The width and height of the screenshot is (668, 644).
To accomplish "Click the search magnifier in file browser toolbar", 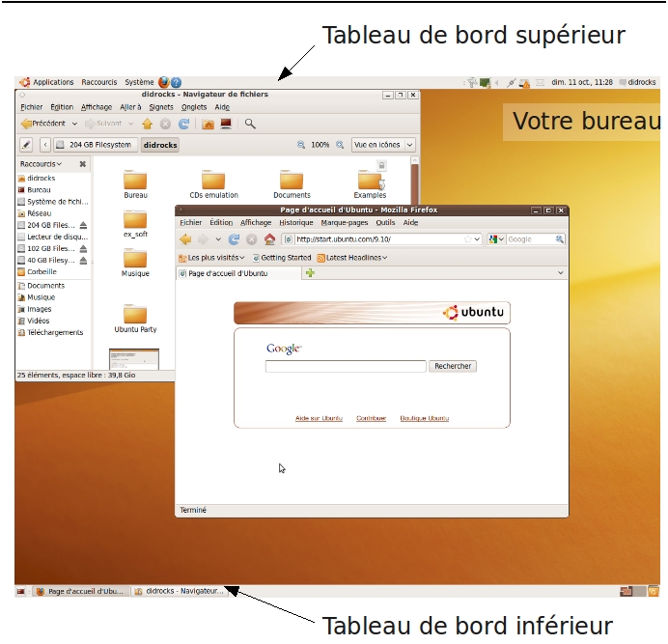I will point(250,124).
